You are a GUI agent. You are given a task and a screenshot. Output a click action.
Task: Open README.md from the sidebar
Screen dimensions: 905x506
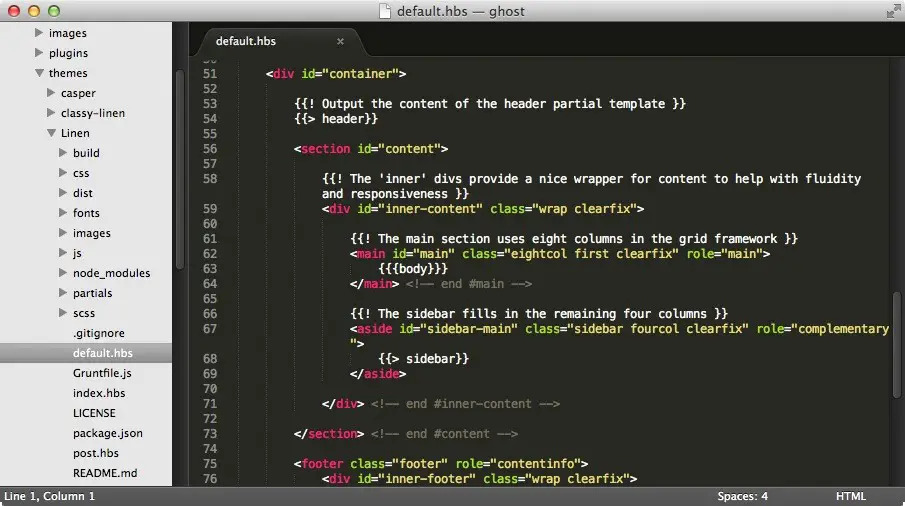tap(104, 473)
